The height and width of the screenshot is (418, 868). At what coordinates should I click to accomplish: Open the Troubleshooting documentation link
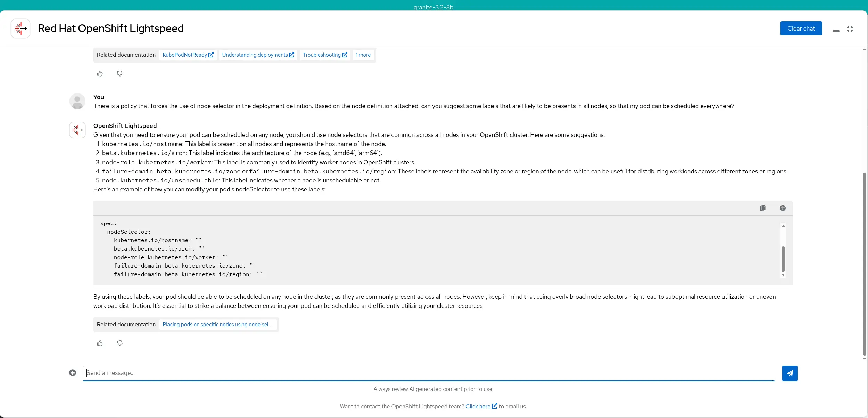point(325,55)
